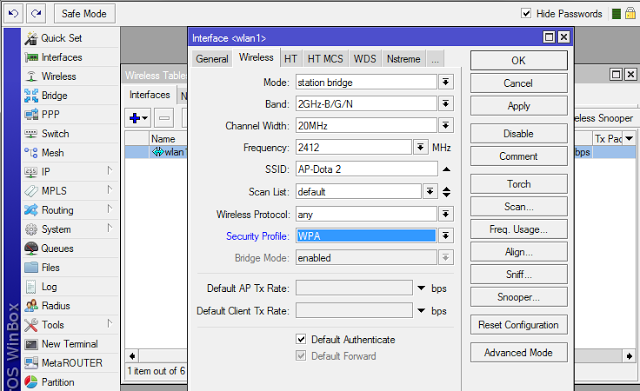Viewport: 640px width, 391px height.
Task: Switch to the General tab
Action: [212, 59]
